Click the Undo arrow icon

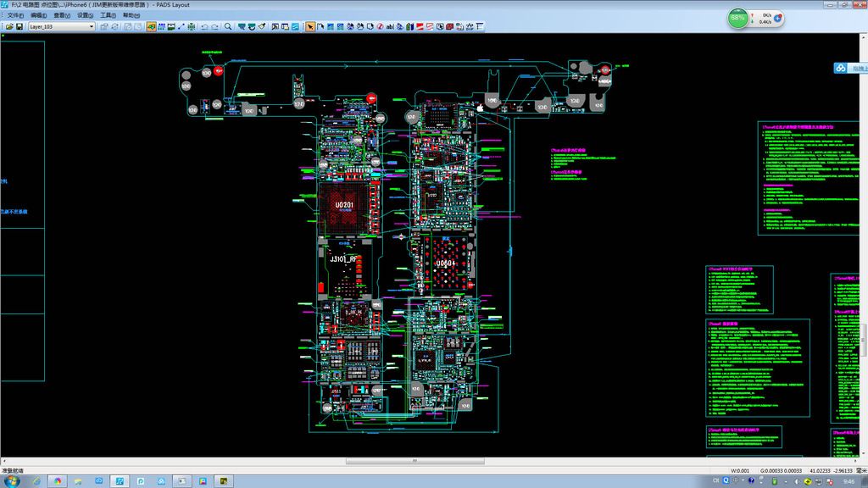[x=204, y=26]
